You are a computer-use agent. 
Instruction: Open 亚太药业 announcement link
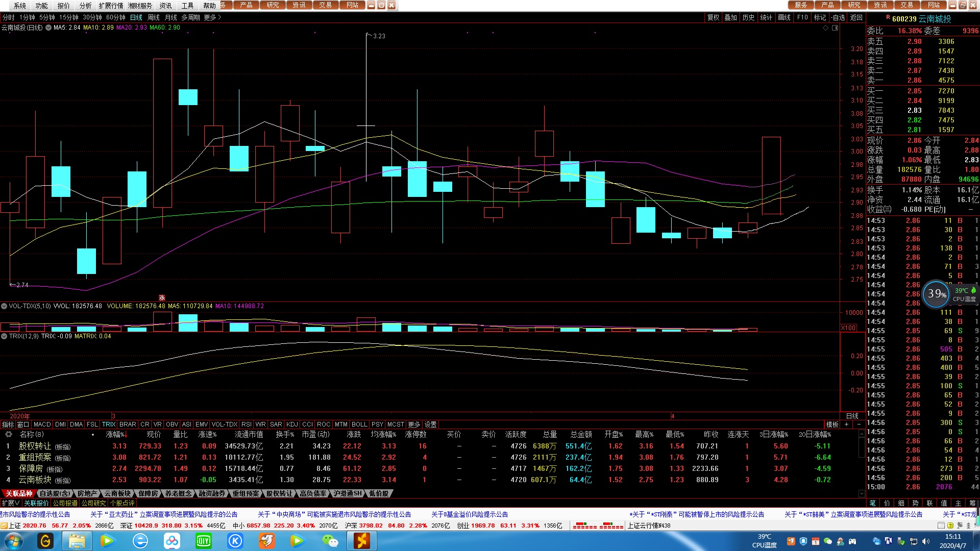coord(164,514)
